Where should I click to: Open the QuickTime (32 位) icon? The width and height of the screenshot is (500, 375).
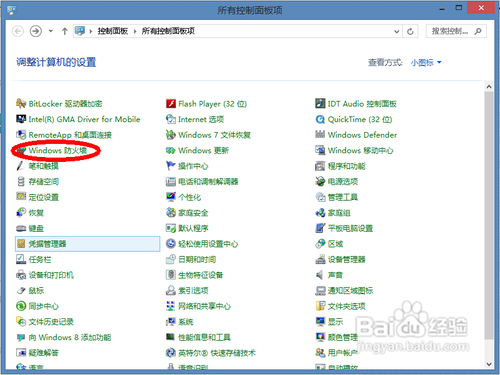click(x=320, y=119)
